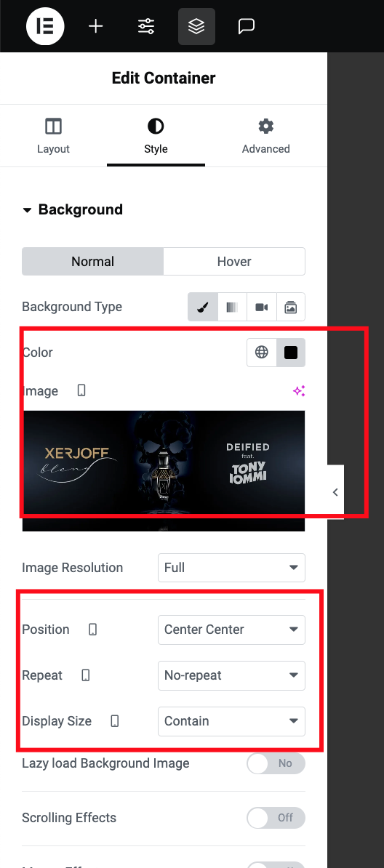The height and width of the screenshot is (868, 384).
Task: Click the Edit Container heading
Action: pyautogui.click(x=164, y=78)
